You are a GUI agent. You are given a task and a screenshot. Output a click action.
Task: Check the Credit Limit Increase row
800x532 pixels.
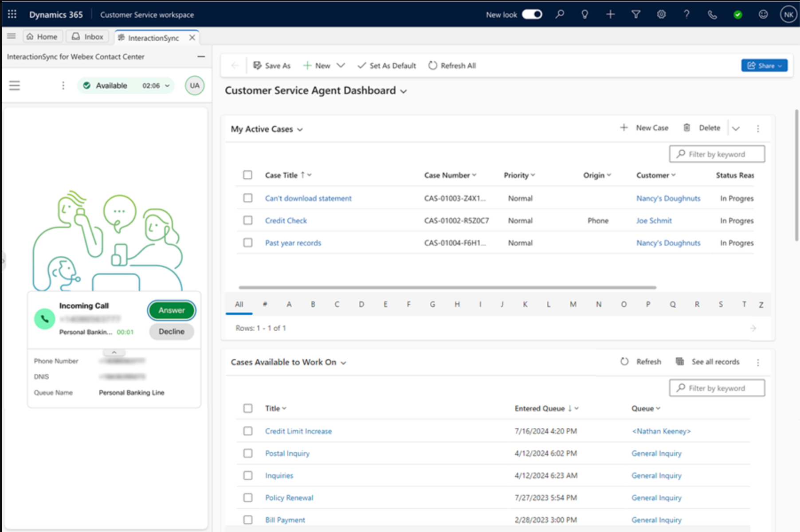247,431
